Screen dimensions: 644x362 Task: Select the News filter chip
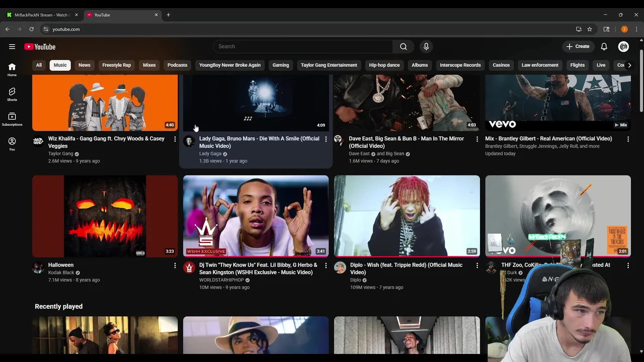click(x=85, y=65)
